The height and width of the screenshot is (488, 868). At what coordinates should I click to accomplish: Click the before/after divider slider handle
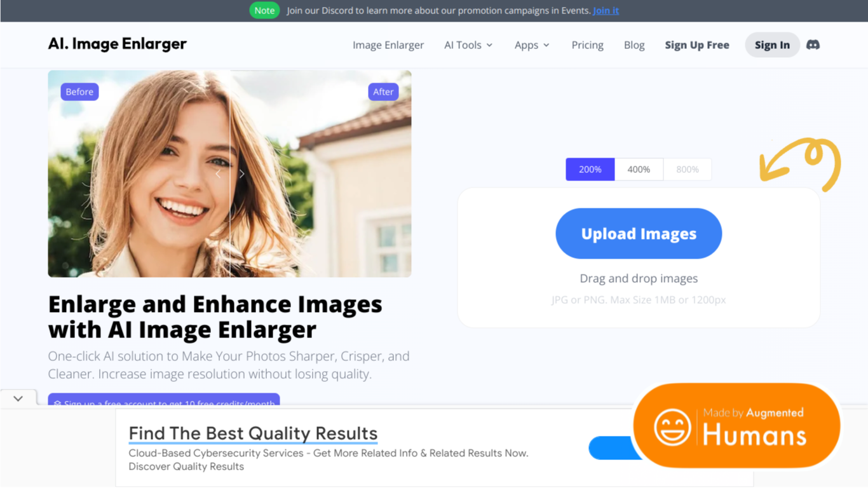point(230,173)
